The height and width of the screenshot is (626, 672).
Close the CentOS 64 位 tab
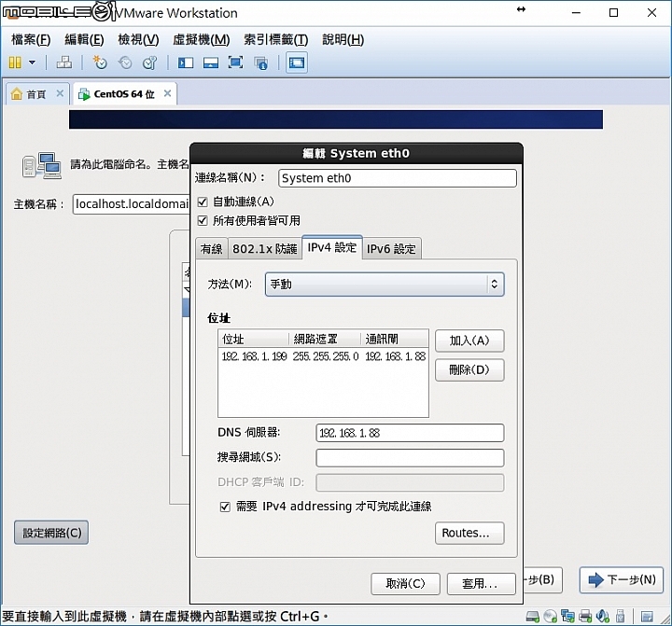[x=168, y=93]
